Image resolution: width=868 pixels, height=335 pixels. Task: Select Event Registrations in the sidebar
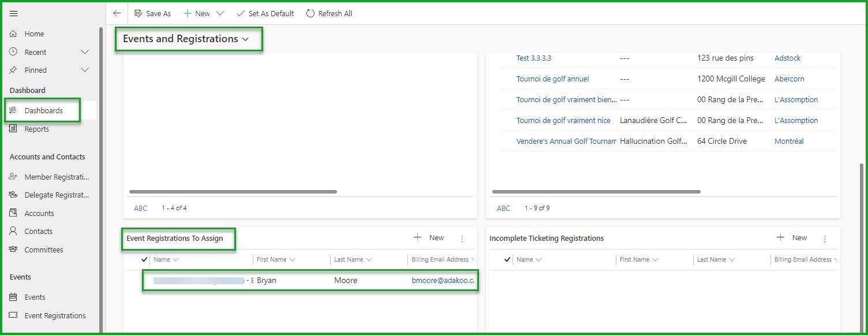click(x=55, y=316)
